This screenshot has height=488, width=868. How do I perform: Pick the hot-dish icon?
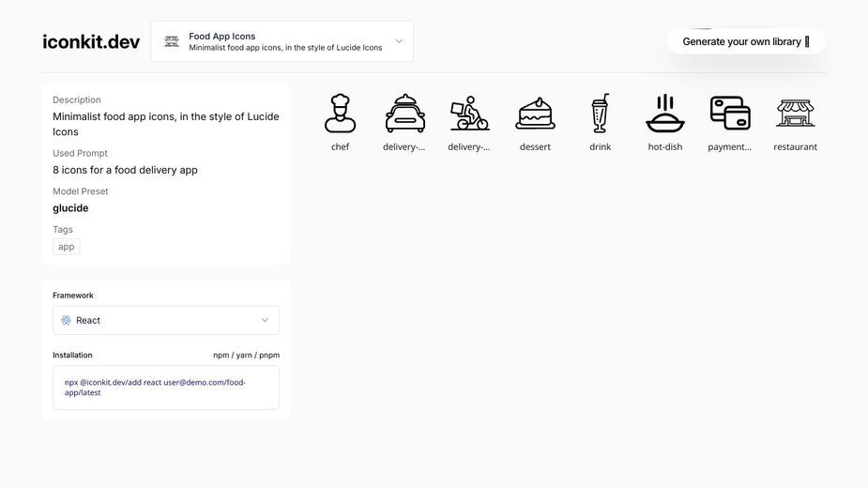(x=664, y=113)
